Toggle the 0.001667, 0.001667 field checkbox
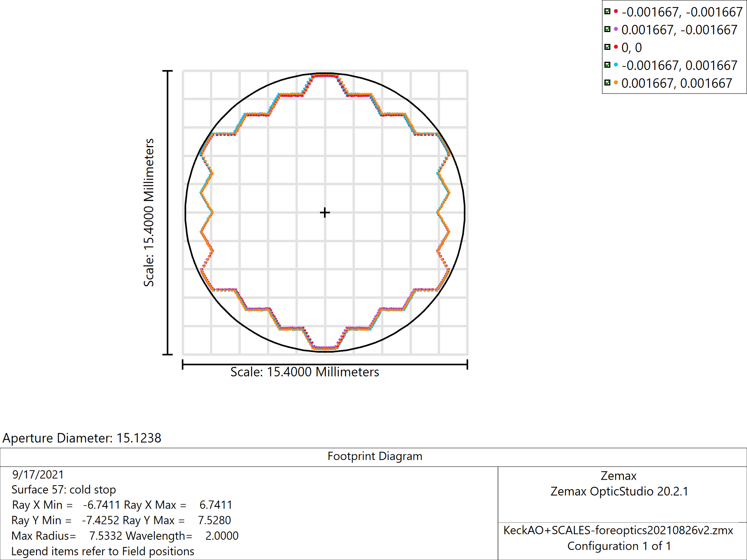 point(607,83)
